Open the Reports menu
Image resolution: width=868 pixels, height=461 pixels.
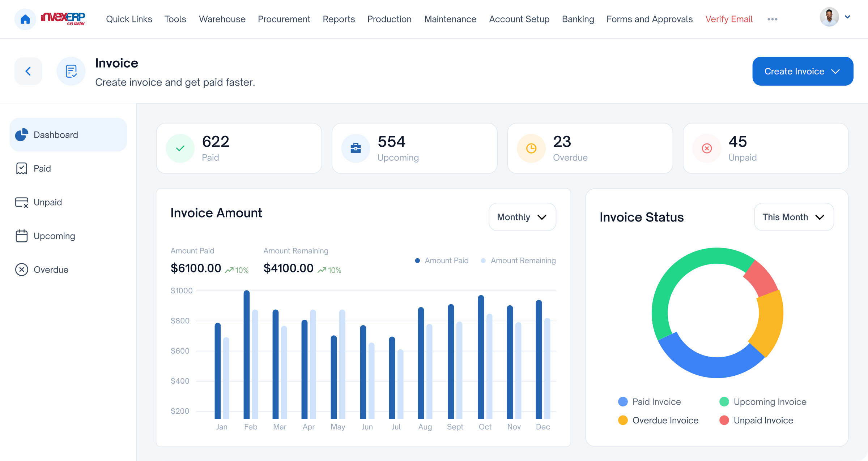coord(339,19)
